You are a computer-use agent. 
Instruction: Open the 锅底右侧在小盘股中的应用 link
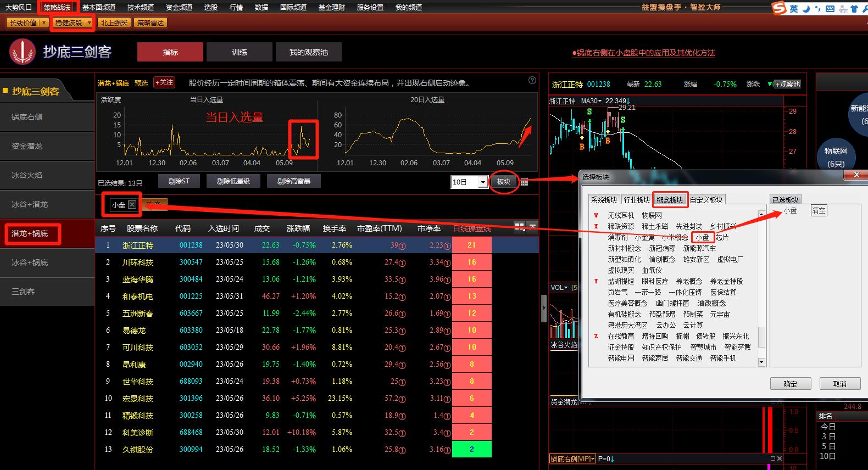tap(644, 53)
